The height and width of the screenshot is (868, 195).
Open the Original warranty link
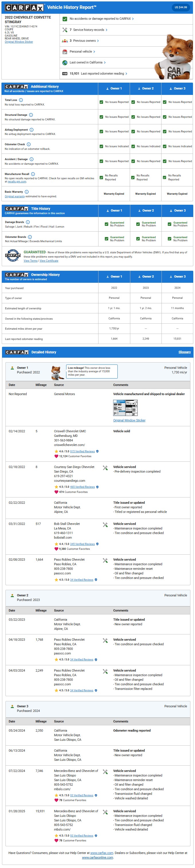point(15,196)
